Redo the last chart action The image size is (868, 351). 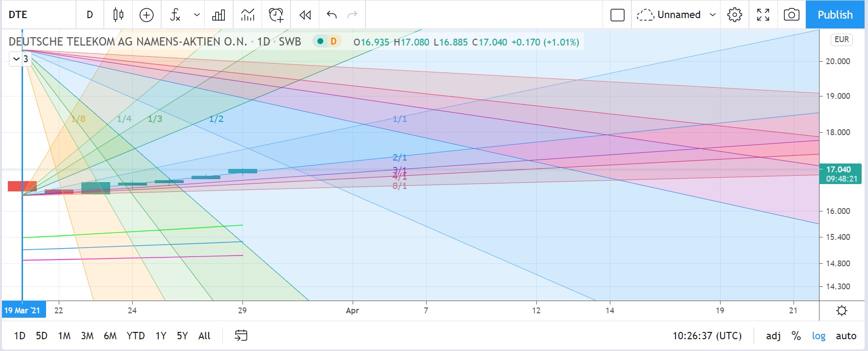pyautogui.click(x=352, y=15)
